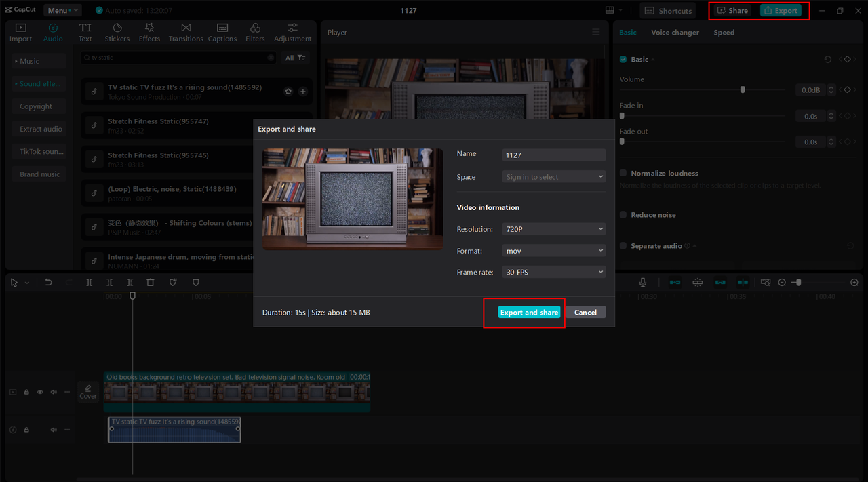Favorite the TV static TV fuzz sound
The width and height of the screenshot is (868, 482).
click(288, 92)
